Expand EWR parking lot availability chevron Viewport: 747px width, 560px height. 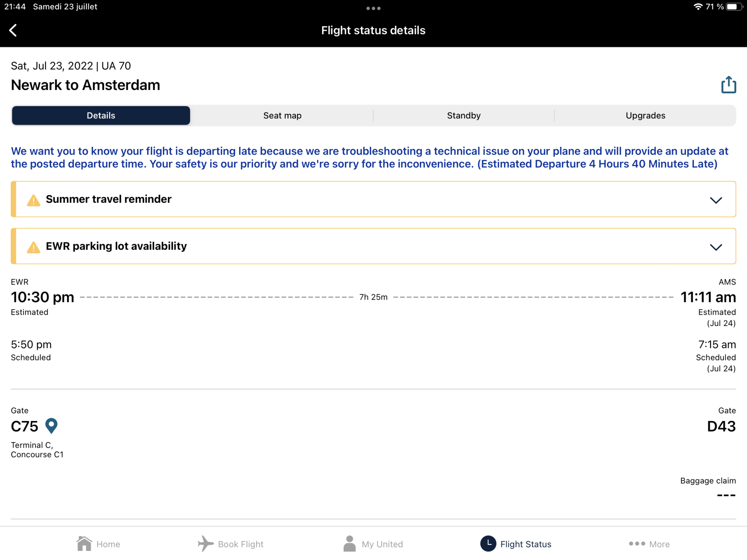(x=716, y=247)
